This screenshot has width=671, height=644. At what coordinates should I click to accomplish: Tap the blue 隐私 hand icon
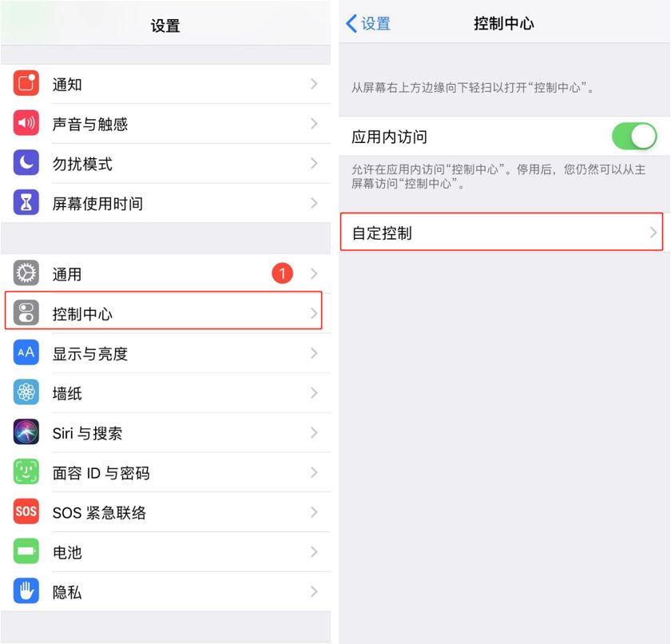click(x=26, y=591)
